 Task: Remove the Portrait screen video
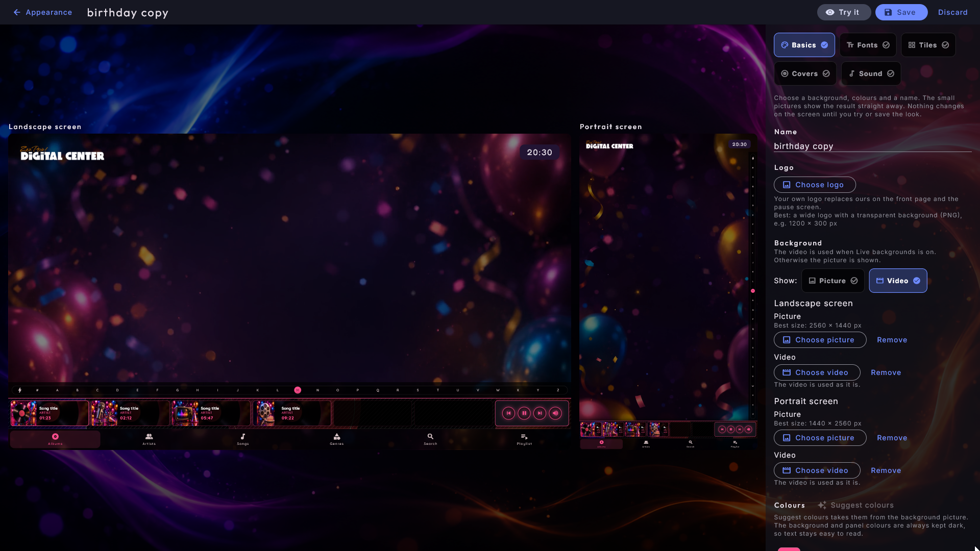click(886, 470)
